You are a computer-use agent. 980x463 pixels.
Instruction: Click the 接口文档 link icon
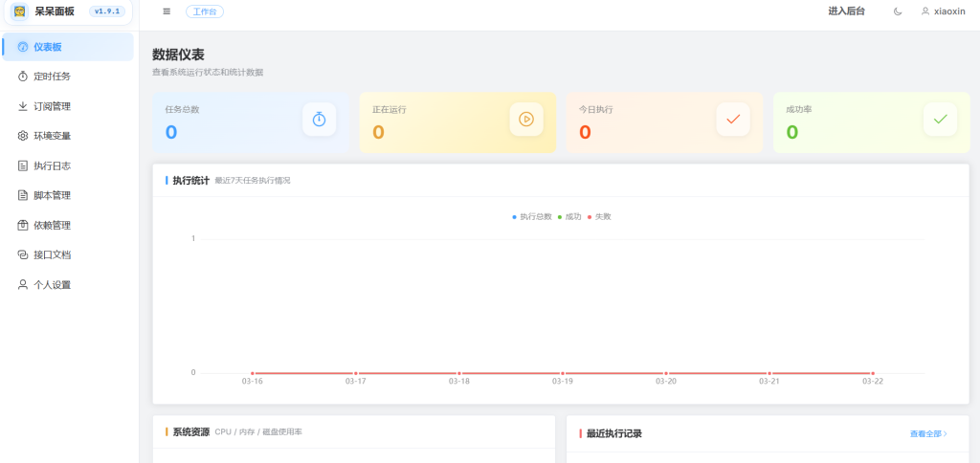(x=23, y=255)
